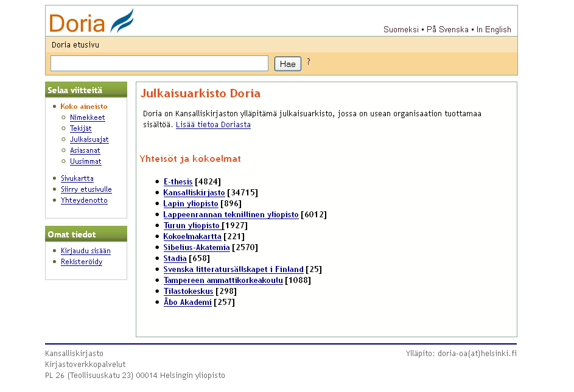Browse by Nimekkeet
The width and height of the screenshot is (574, 392).
pyautogui.click(x=88, y=117)
